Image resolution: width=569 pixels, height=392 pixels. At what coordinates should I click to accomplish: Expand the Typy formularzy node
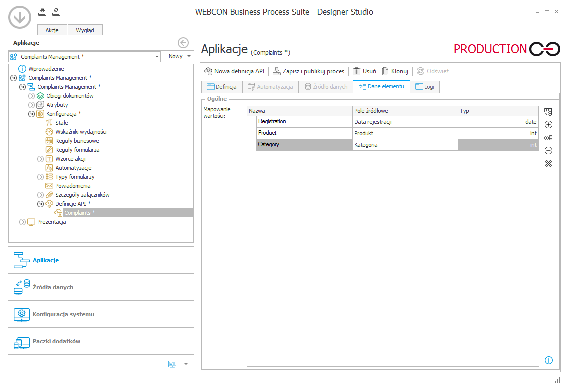[x=40, y=177]
